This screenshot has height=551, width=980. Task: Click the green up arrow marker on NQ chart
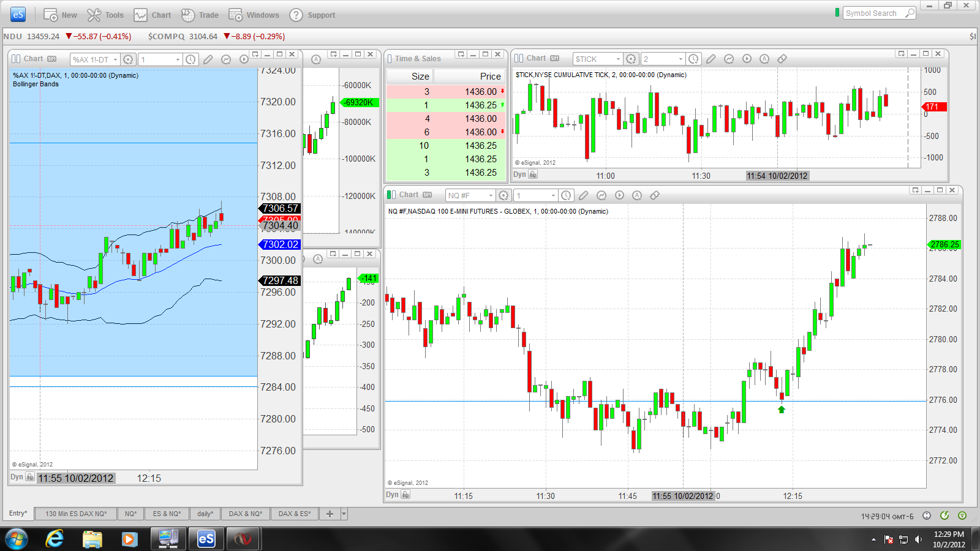pyautogui.click(x=782, y=410)
